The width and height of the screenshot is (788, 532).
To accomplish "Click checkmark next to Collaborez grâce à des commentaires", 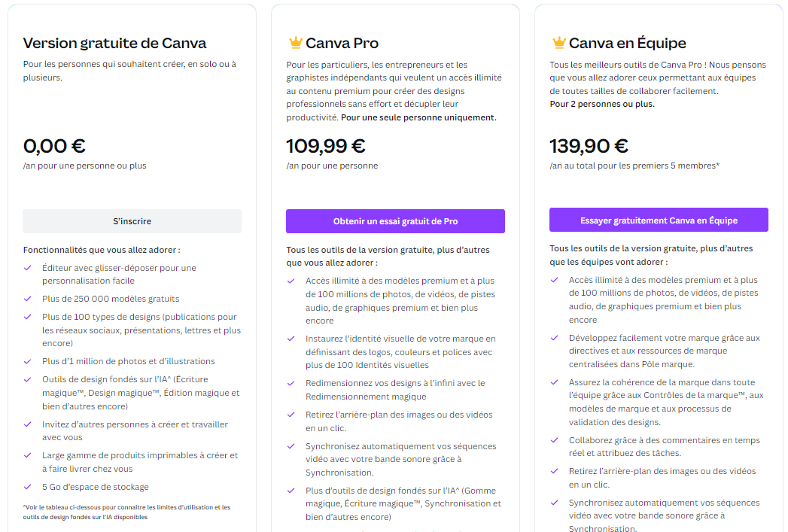I will (x=555, y=440).
